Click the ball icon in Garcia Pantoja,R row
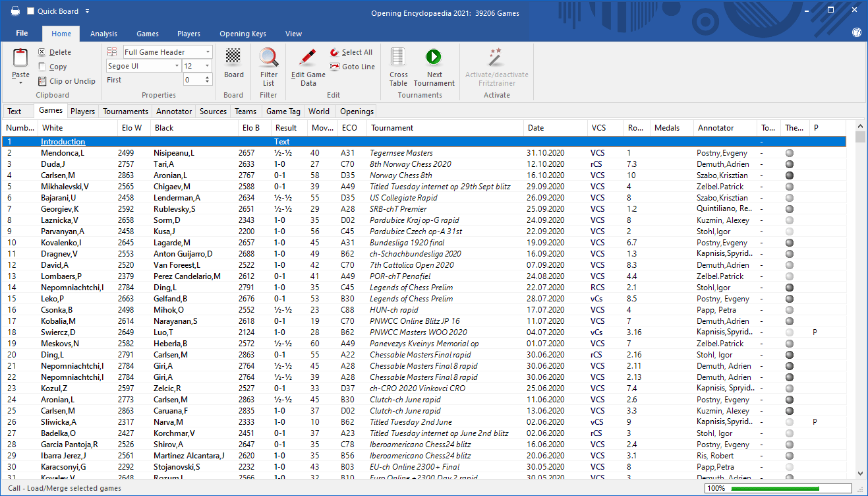Viewport: 868px width, 496px height. click(x=790, y=445)
